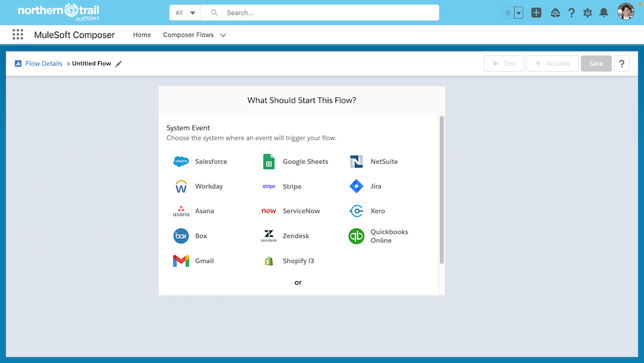Click the system list scrollbar

[x=442, y=190]
